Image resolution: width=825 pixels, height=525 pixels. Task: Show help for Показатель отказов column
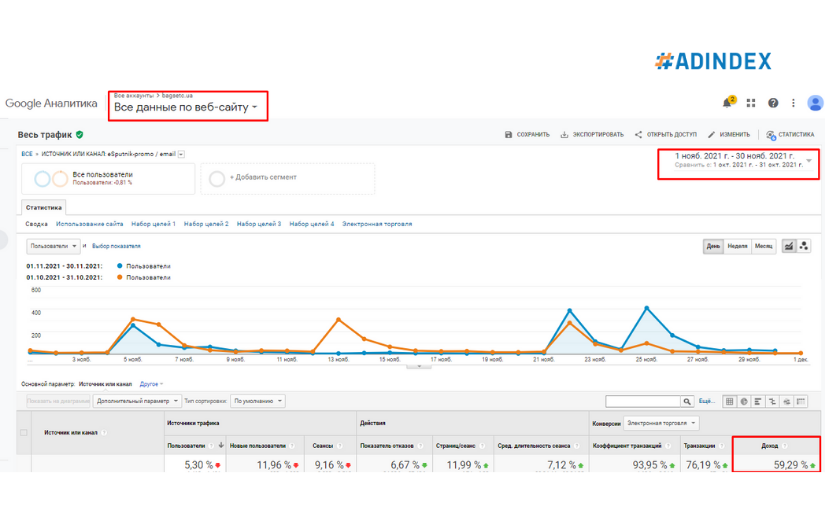[420, 446]
